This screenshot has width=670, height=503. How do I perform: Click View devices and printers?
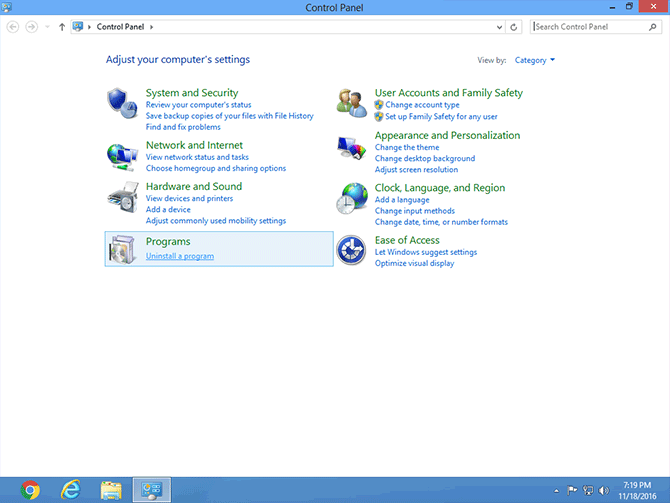point(189,198)
